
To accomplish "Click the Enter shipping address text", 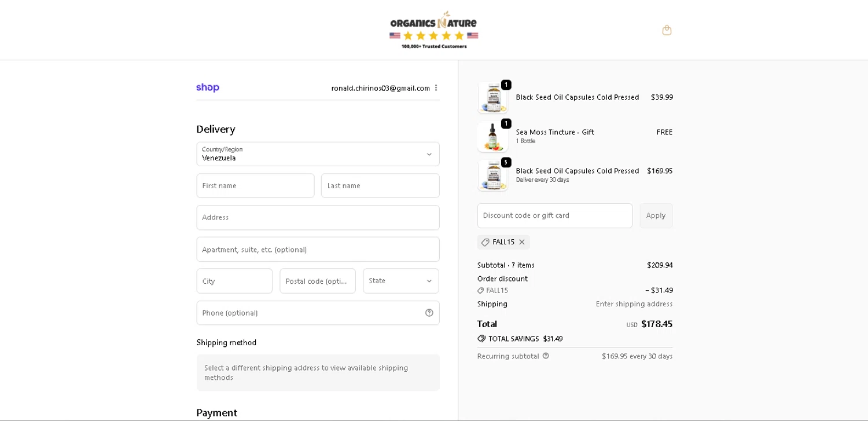I will coord(634,304).
